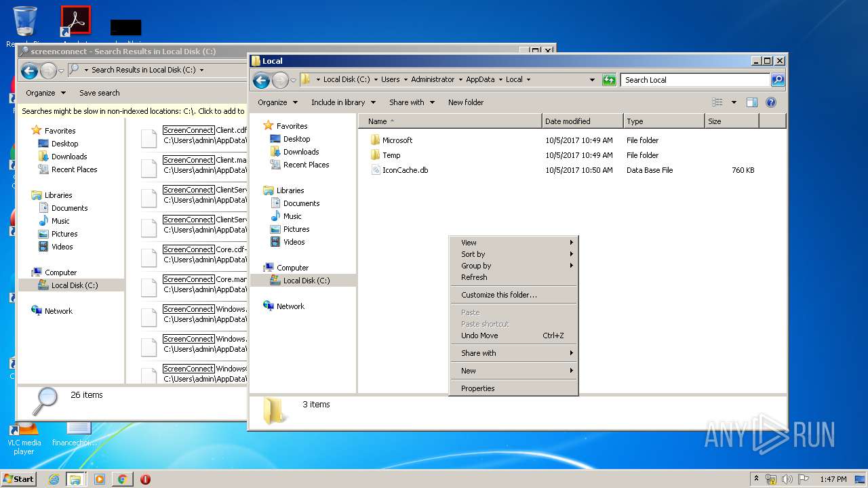This screenshot has width=868, height=488.
Task: Open the Microsoft folder icon
Action: click(375, 140)
